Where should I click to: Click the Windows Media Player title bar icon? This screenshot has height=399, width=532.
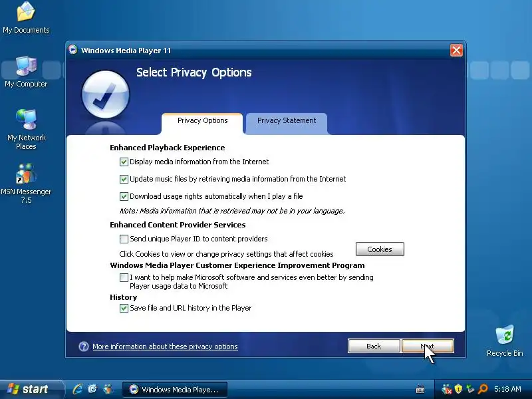[x=72, y=49]
